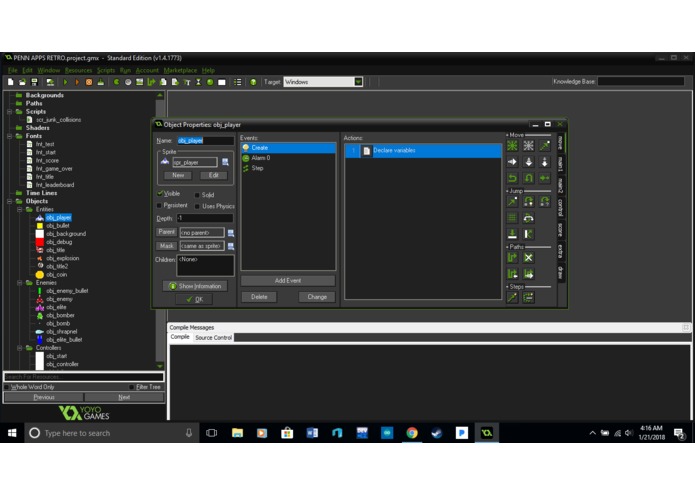Select the Move Free action icon
Screen dimensions: 695x494
[x=528, y=146]
